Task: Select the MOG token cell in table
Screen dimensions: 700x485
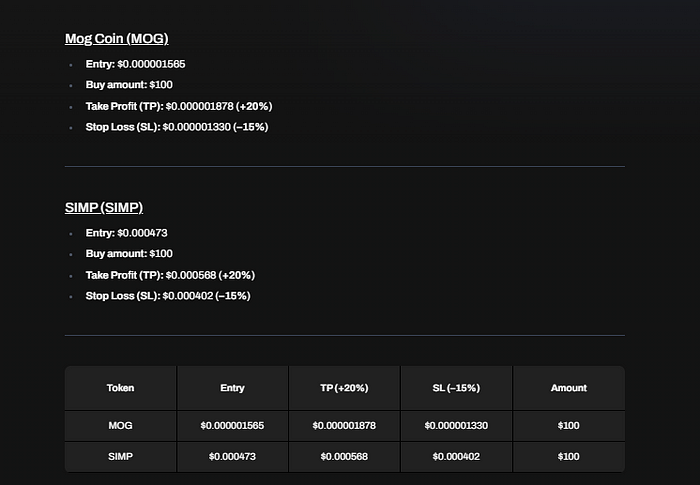Action: click(x=121, y=426)
